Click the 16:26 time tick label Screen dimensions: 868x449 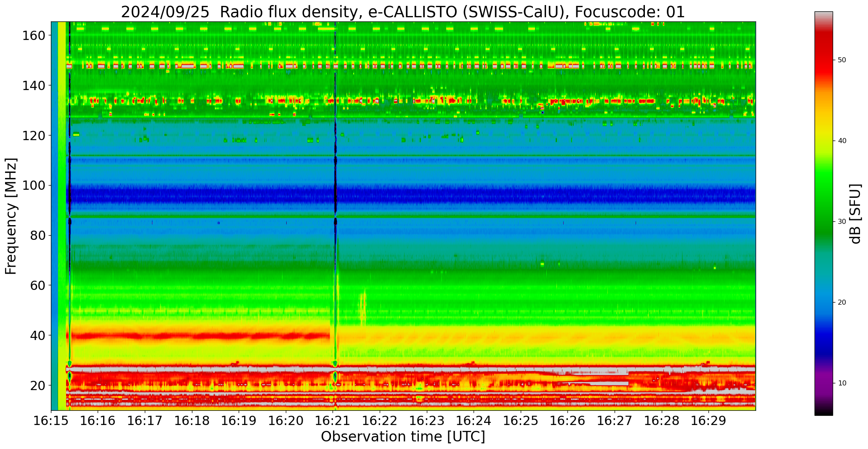(568, 421)
